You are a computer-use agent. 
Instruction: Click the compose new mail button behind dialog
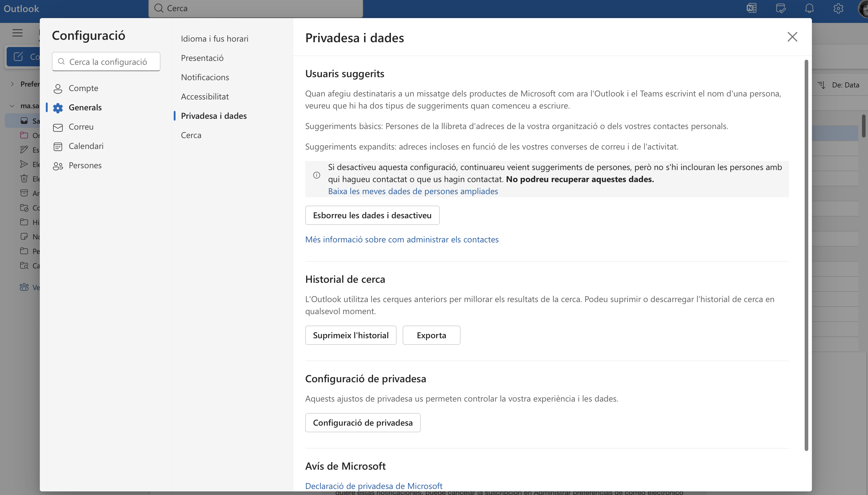tap(23, 56)
